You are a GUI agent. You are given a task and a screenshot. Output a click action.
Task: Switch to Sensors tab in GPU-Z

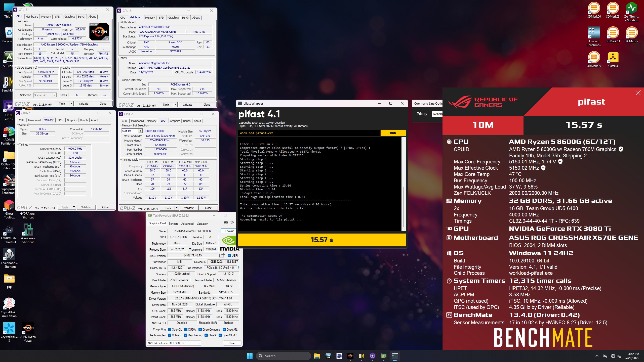click(173, 224)
